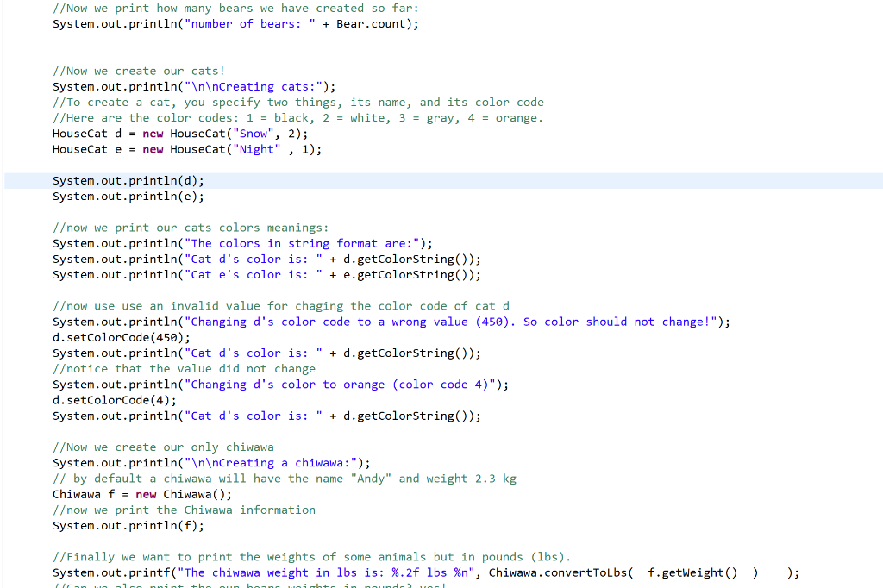Click the System.out.println(f) statement
Image resolution: width=883 pixels, height=588 pixels.
pyautogui.click(x=128, y=525)
